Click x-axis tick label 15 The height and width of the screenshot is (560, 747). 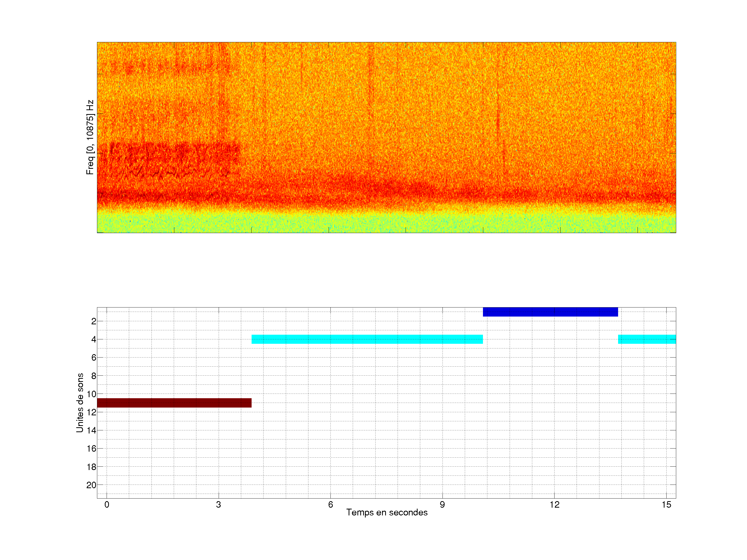[666, 505]
